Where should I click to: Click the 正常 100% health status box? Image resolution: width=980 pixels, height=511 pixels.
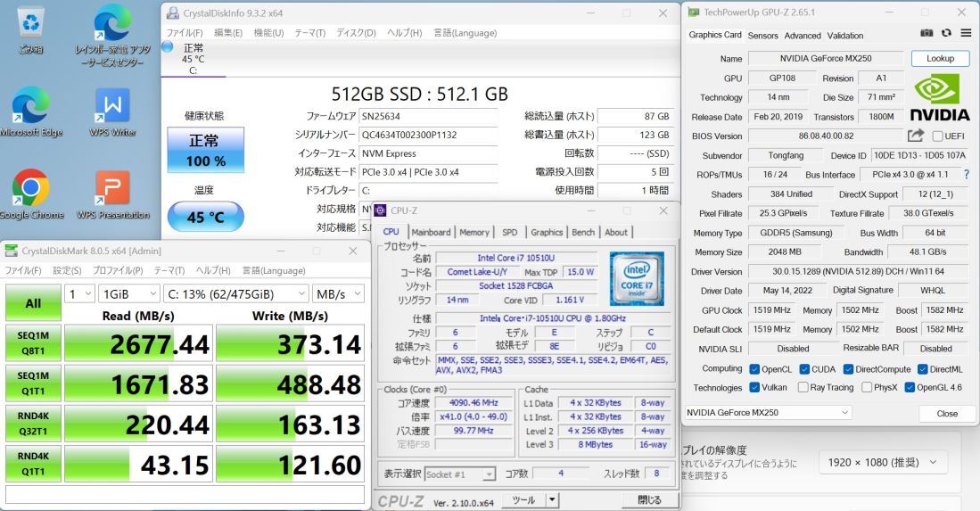[x=205, y=150]
